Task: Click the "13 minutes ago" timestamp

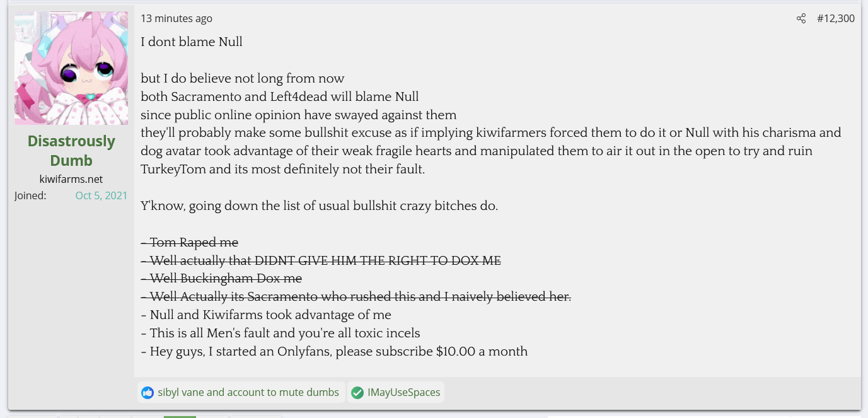Action: 176,19
